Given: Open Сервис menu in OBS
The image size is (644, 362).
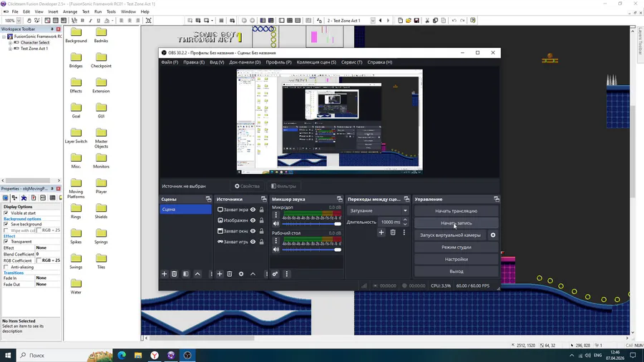Looking at the screenshot, I should click(351, 62).
